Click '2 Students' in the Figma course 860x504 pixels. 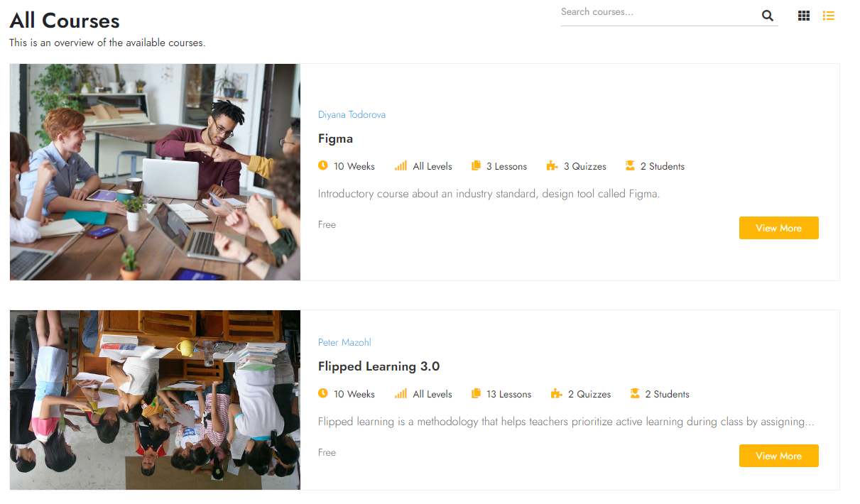(663, 166)
